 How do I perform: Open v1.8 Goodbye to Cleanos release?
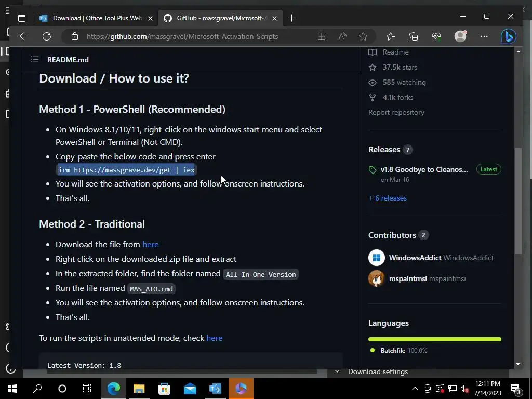tap(424, 170)
